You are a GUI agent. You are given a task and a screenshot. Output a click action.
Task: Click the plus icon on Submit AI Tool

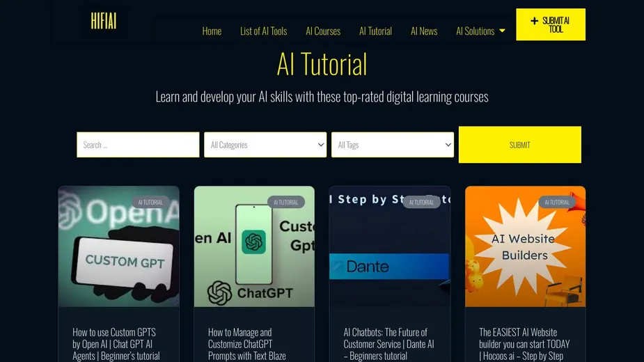tap(534, 21)
